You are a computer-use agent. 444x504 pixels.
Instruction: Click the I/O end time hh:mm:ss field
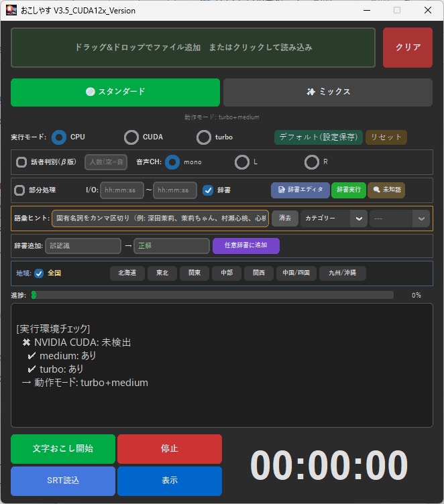(174, 190)
